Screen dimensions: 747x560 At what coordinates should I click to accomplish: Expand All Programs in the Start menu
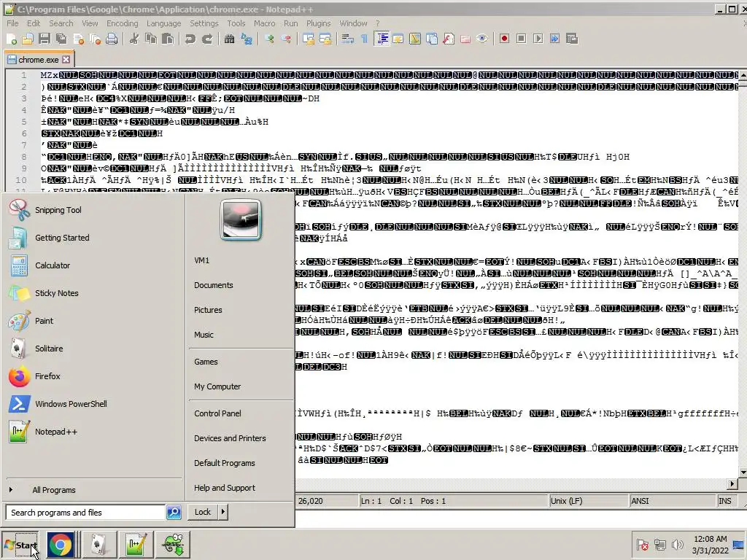click(x=53, y=490)
